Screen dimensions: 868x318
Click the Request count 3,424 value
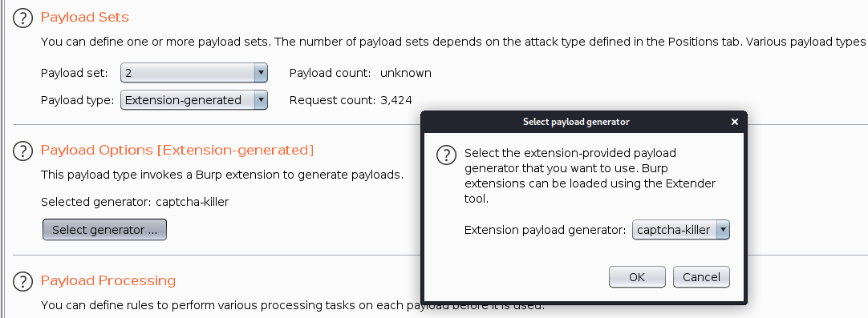click(395, 101)
